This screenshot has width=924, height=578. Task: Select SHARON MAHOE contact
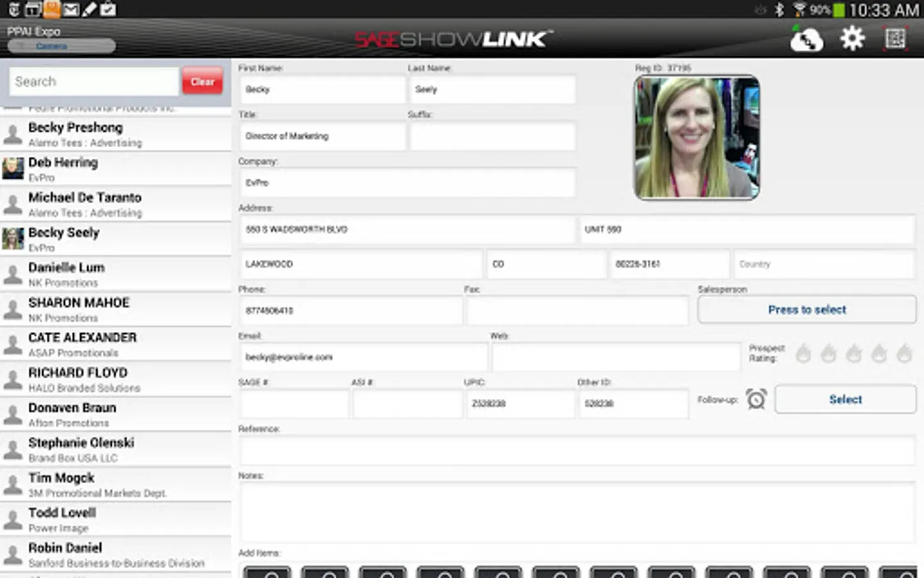click(x=116, y=309)
